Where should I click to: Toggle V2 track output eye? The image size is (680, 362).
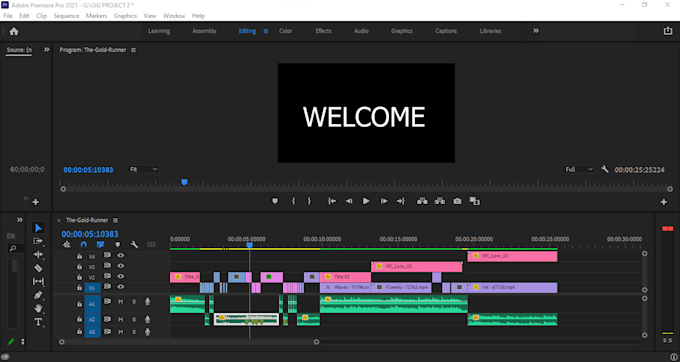coord(121,277)
